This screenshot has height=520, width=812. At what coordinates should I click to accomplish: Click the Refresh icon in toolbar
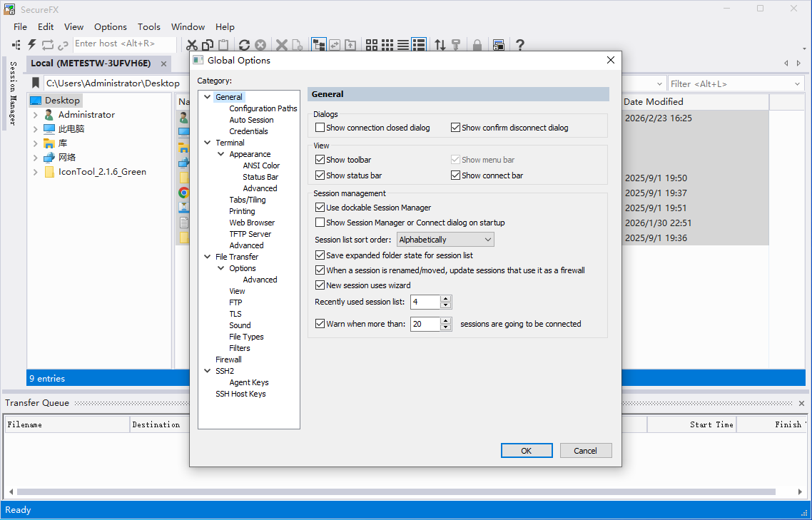(244, 45)
